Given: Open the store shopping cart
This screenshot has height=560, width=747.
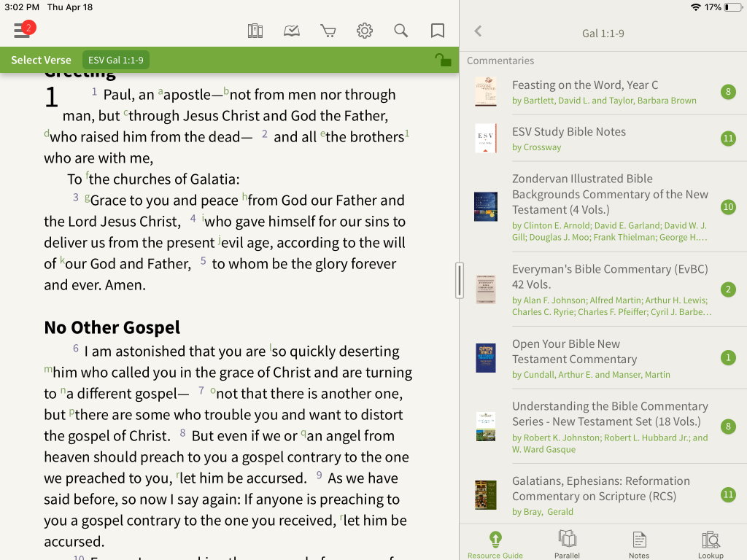Looking at the screenshot, I should pyautogui.click(x=328, y=31).
